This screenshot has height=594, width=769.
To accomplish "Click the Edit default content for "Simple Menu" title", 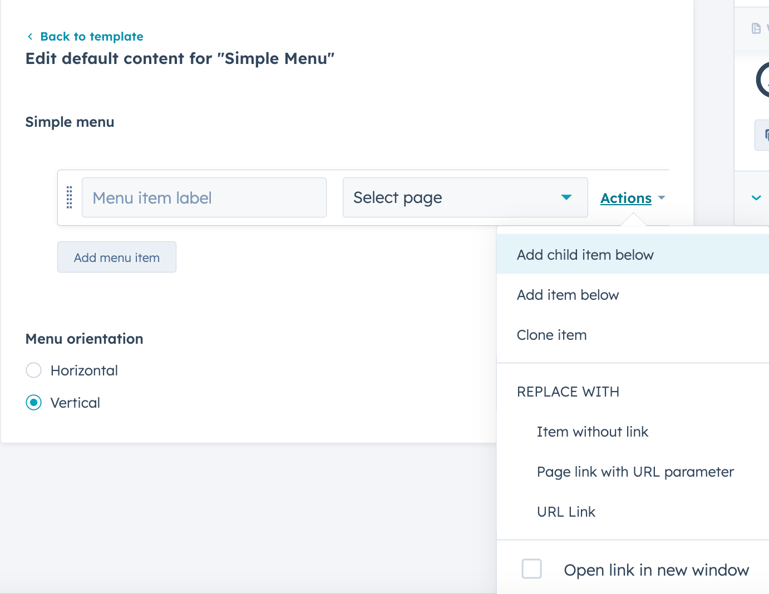I will pyautogui.click(x=180, y=58).
